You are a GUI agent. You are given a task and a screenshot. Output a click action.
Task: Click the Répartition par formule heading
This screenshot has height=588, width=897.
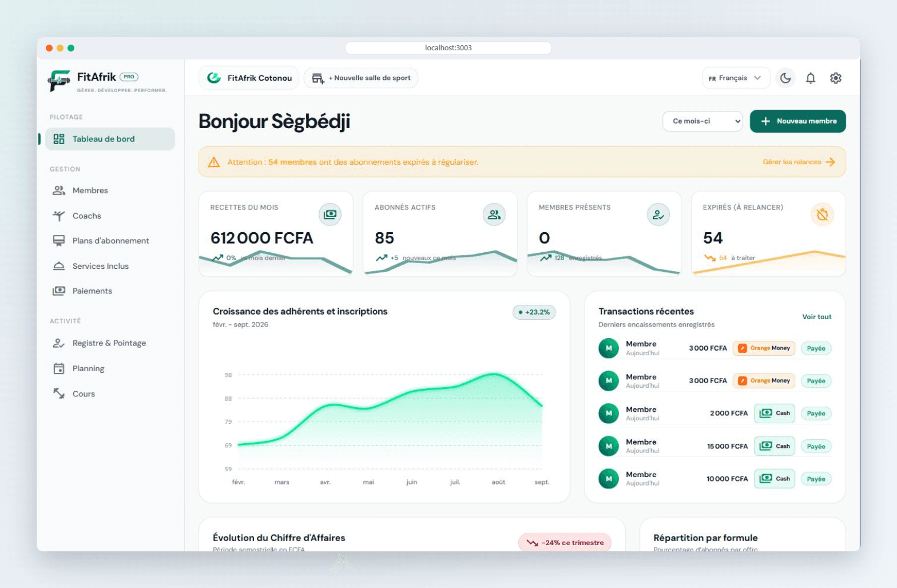pos(705,538)
